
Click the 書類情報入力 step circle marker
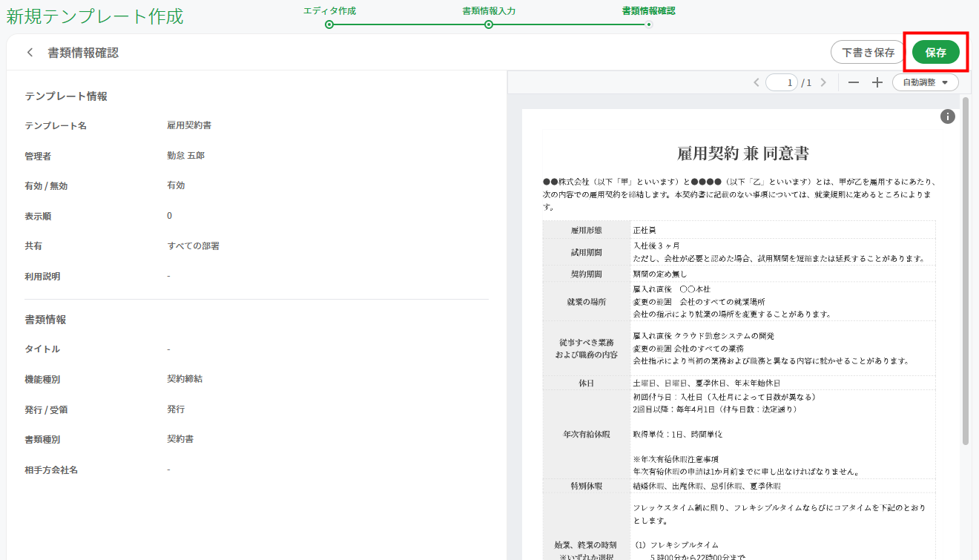coord(489,24)
